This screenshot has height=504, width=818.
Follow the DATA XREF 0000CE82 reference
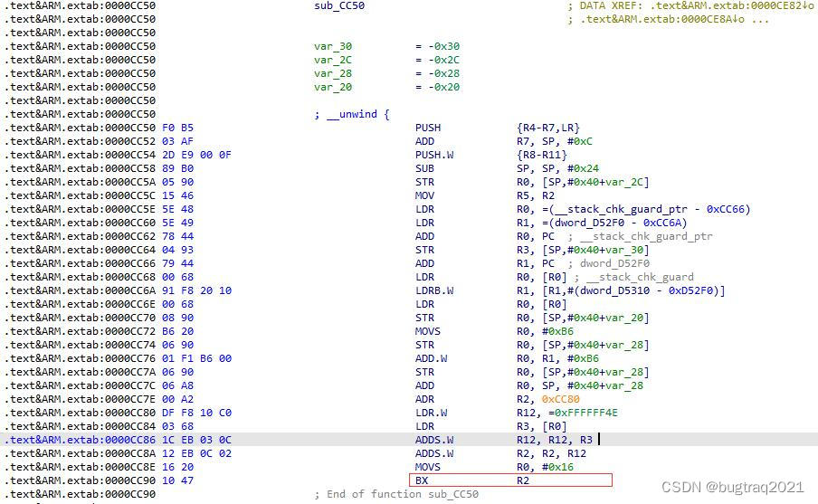tap(731, 5)
